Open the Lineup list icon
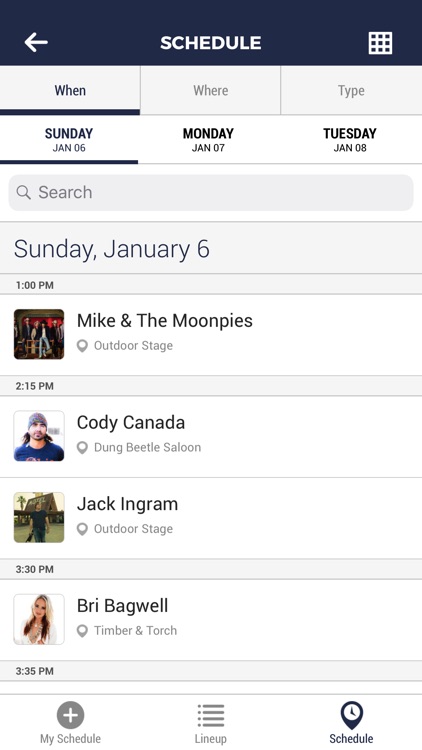 coord(211,716)
